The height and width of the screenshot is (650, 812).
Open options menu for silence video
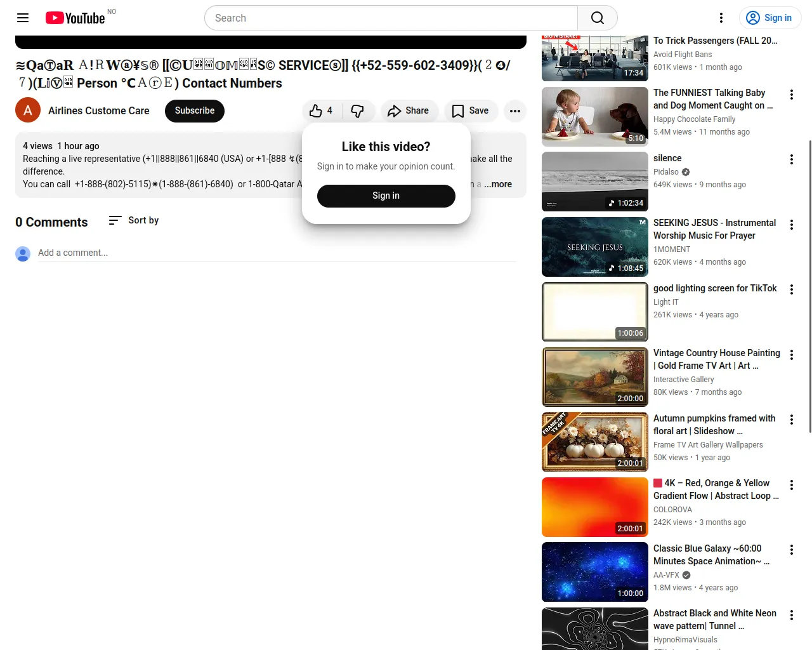tap(791, 159)
